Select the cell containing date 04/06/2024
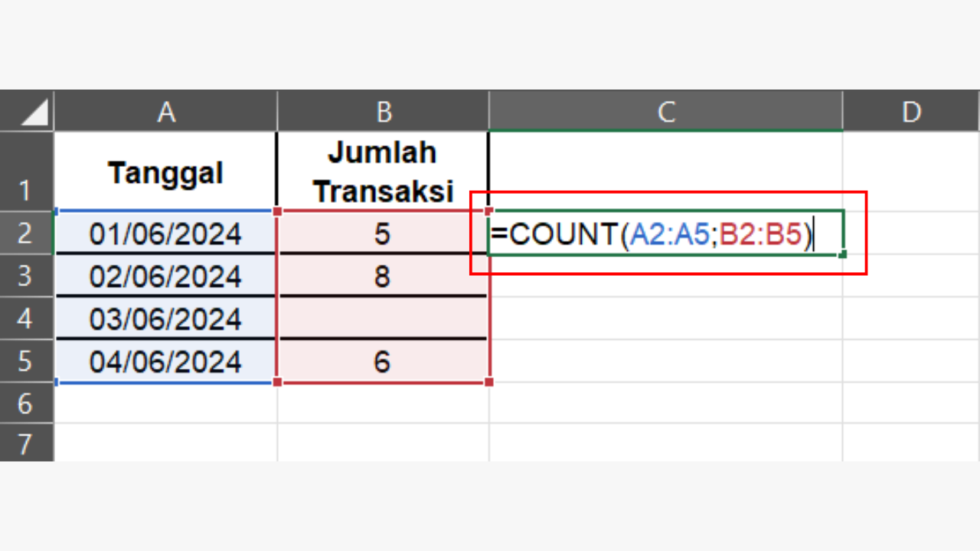The width and height of the screenshot is (980, 551). pos(165,361)
